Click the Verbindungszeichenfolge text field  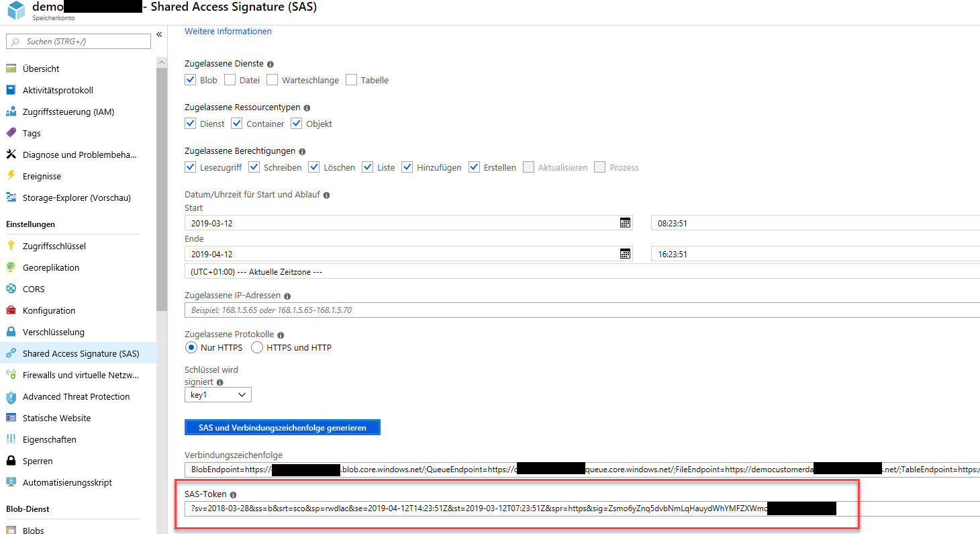(582, 470)
